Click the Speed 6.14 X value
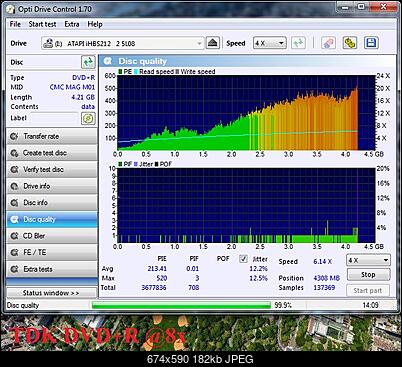The image size is (402, 367). (x=323, y=262)
